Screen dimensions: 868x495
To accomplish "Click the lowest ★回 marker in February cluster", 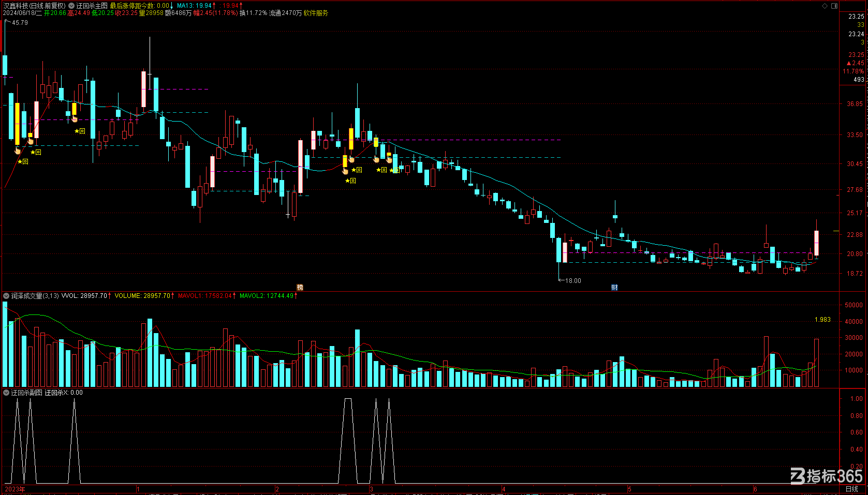I will [x=350, y=181].
